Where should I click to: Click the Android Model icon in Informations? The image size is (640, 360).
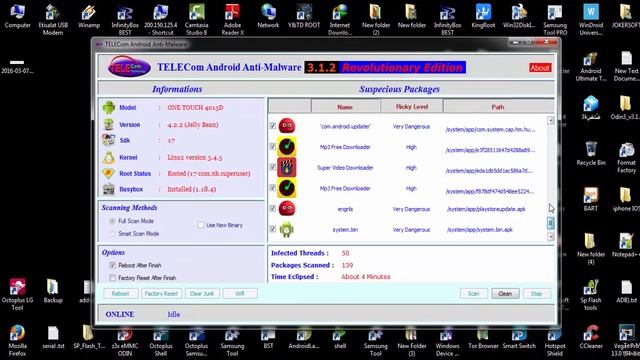(109, 108)
